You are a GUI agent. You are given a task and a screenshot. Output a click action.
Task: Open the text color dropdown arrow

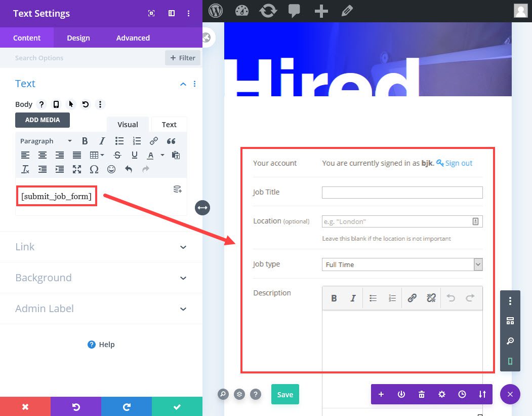[162, 155]
